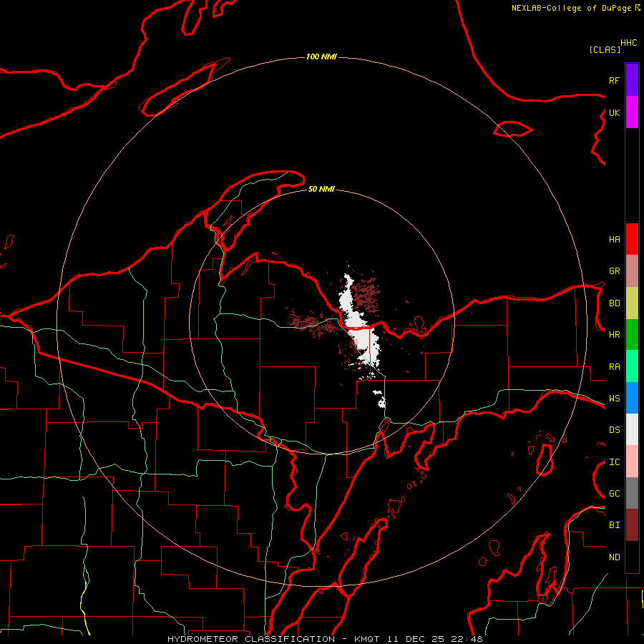Click the IC pink legend swatch
The height and width of the screenshot is (644, 644).
pos(632,462)
